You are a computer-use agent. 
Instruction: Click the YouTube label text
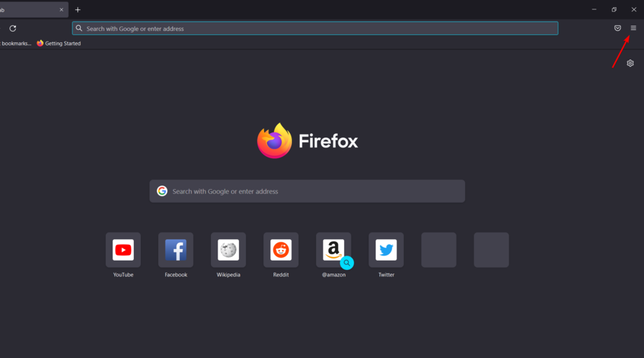(123, 274)
